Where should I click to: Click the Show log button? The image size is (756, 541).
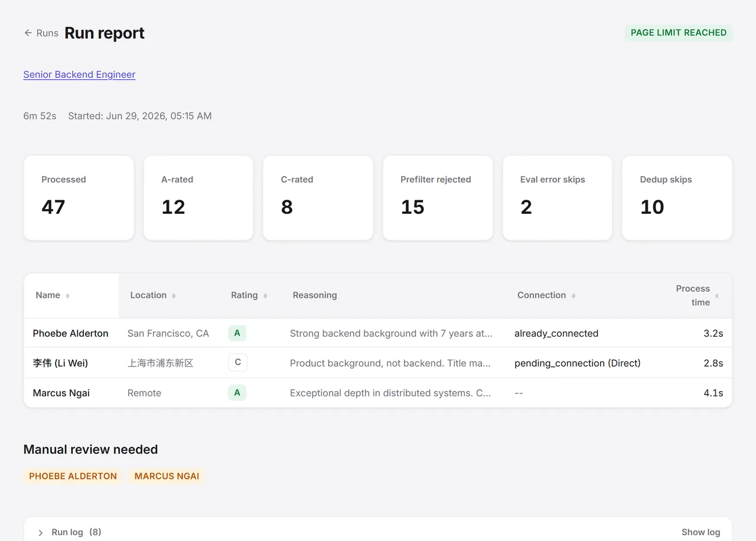pos(700,532)
